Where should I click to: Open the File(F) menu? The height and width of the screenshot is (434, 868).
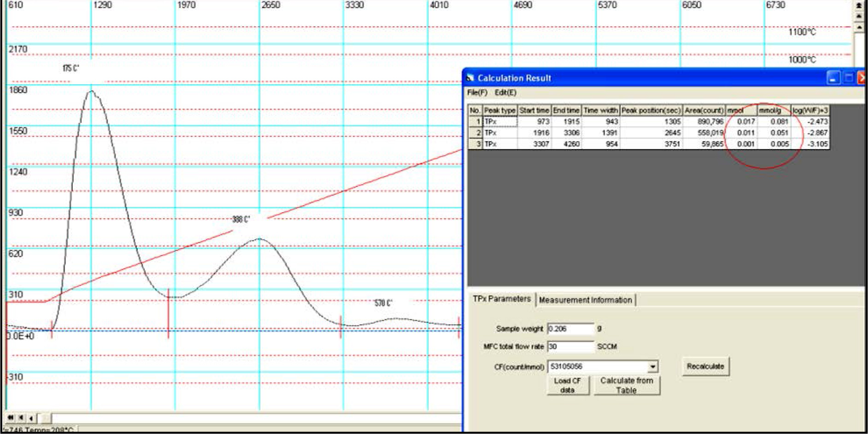pyautogui.click(x=477, y=93)
